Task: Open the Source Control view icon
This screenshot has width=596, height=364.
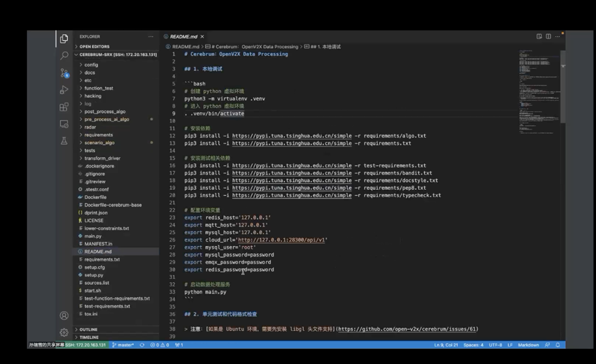Action: [x=64, y=73]
